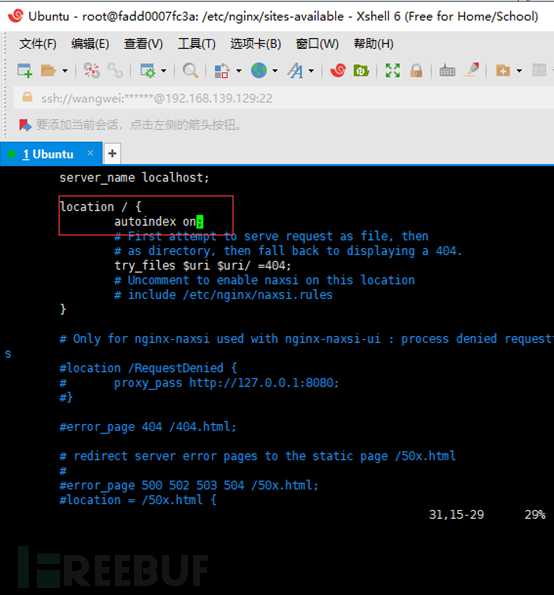Click '# include /etc/nginx/naxsi.rules' comment

click(223, 295)
